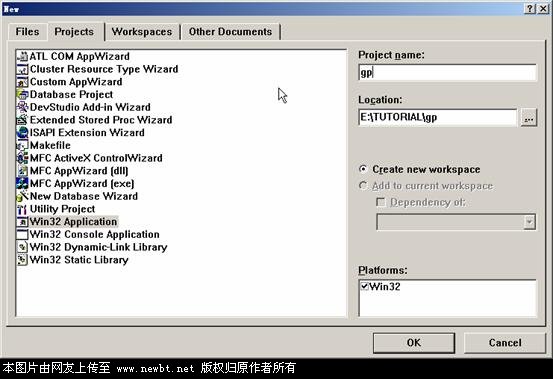
Task: Click the Custom AppWizard icon
Action: [x=22, y=82]
